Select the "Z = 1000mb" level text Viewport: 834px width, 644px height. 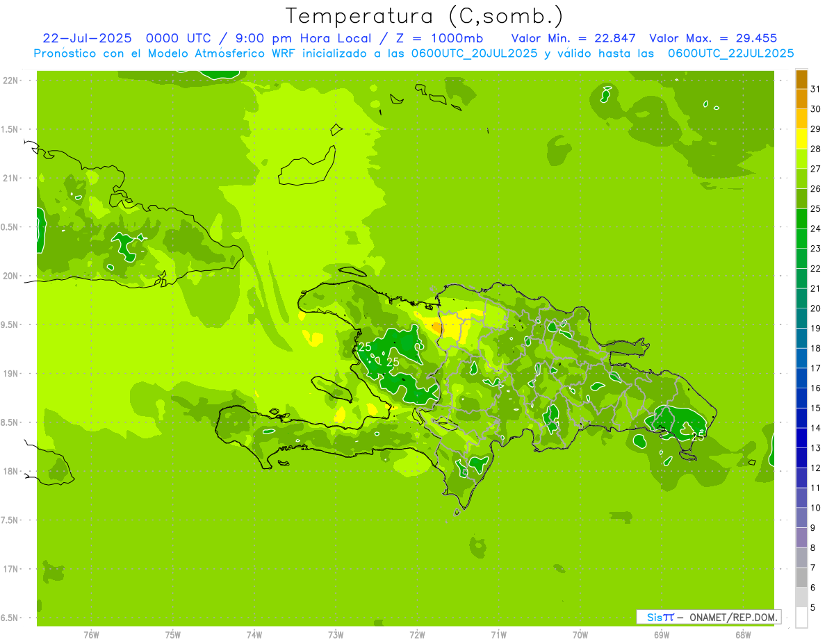point(439,38)
